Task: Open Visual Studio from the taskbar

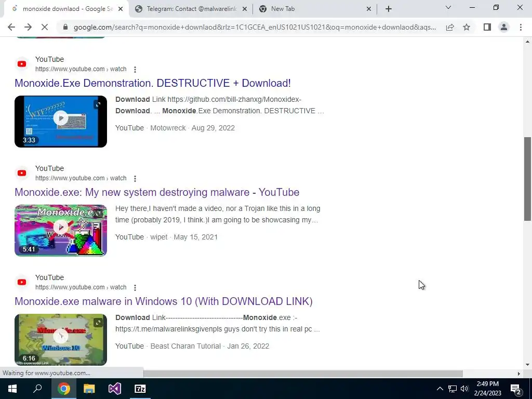Action: click(115, 389)
